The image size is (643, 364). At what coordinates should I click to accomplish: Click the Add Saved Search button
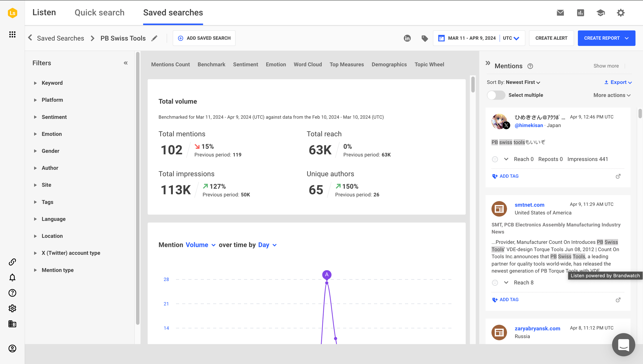click(204, 38)
